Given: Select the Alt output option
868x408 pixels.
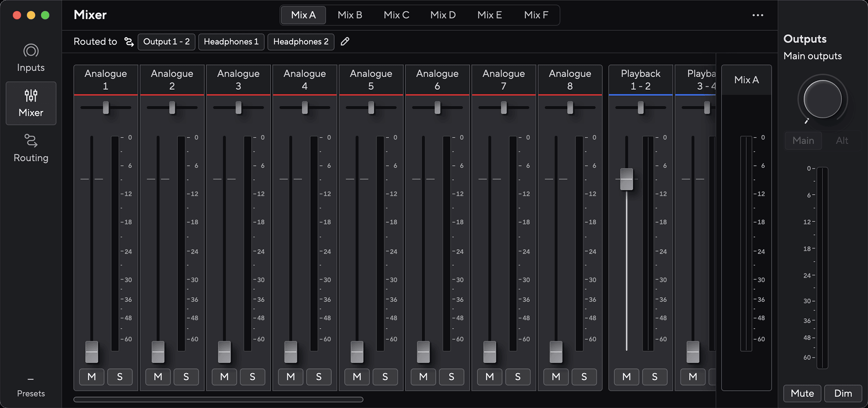Looking at the screenshot, I should pyautogui.click(x=842, y=141).
